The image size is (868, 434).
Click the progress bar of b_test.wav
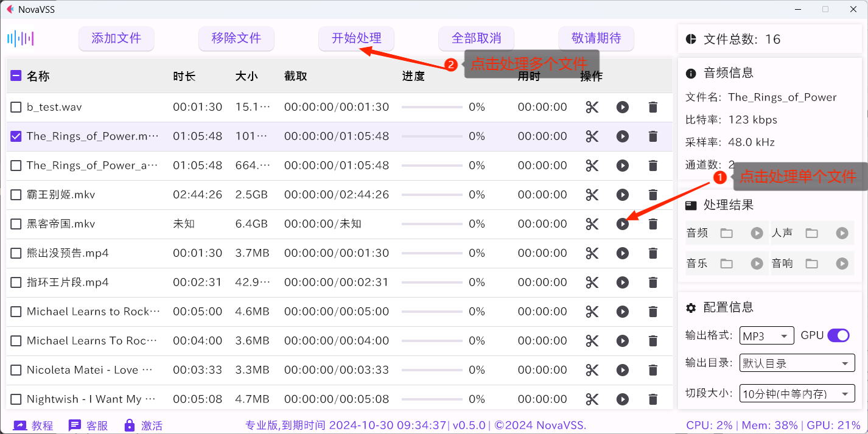point(433,107)
